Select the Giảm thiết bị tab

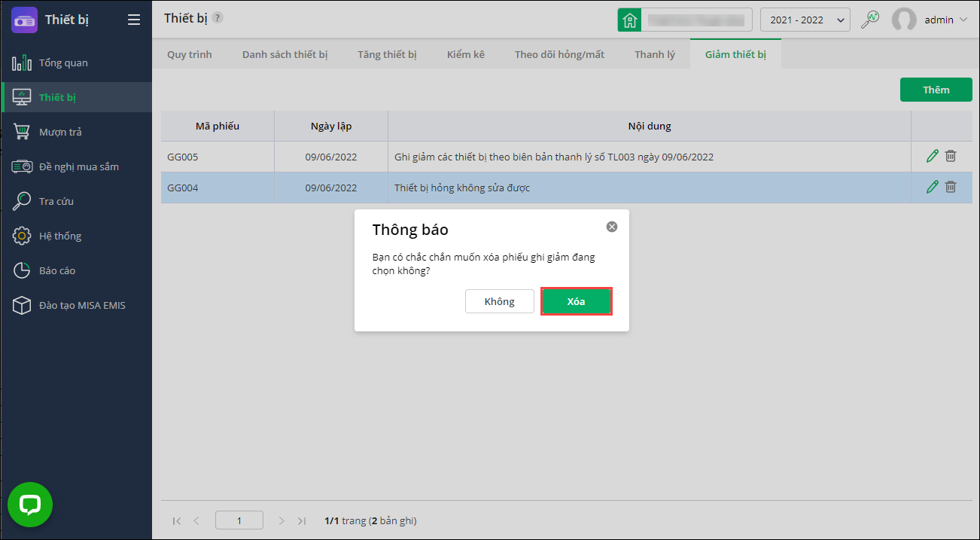[x=735, y=54]
